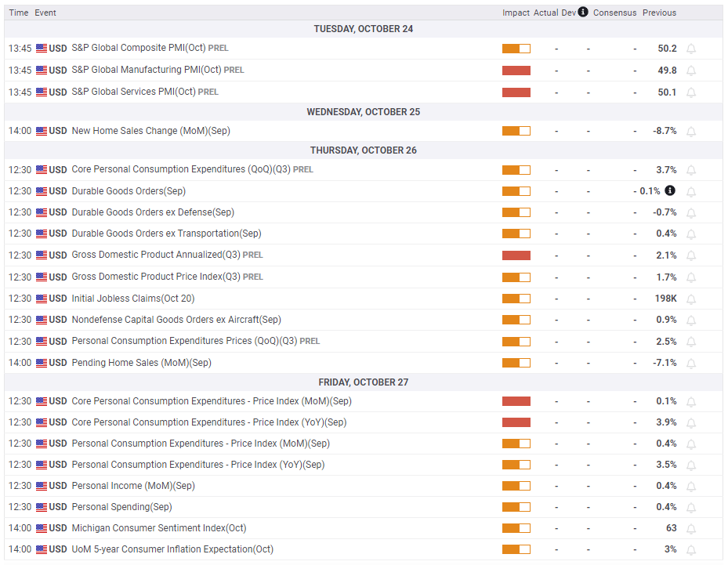728x565 pixels.
Task: Click the Time column header
Action: tap(19, 13)
